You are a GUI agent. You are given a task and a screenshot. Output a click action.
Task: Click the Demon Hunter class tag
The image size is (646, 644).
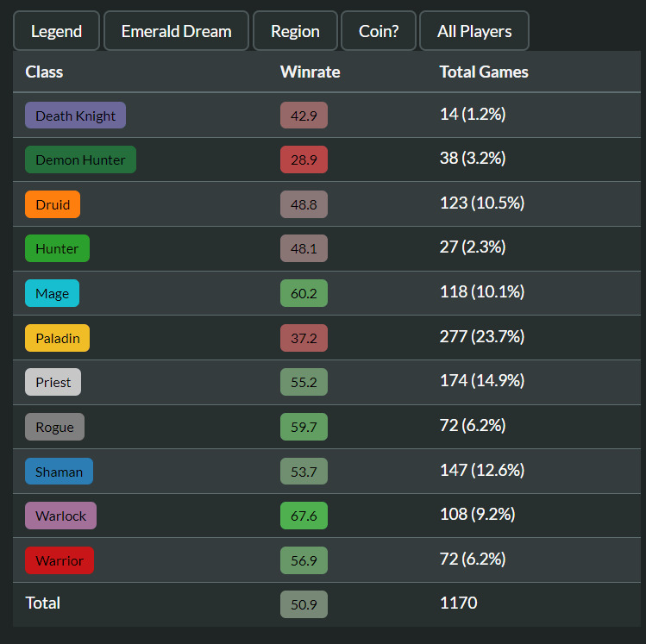(x=80, y=159)
